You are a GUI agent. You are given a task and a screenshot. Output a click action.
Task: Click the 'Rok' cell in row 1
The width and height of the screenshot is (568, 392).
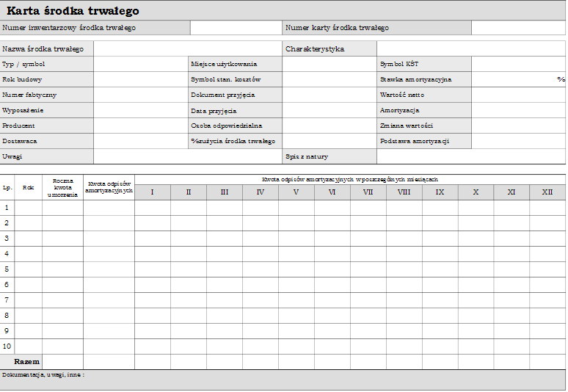[x=29, y=208]
